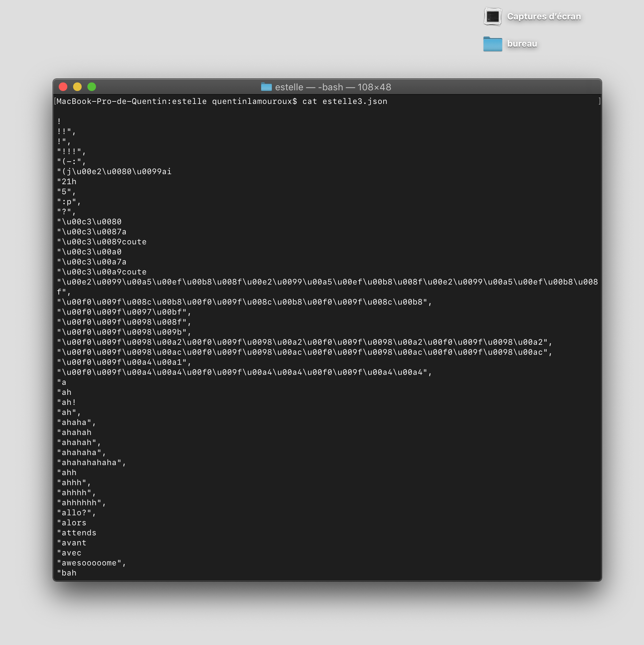Viewport: 644px width, 645px height.
Task: Click the line '"awesooooome",'
Action: click(x=92, y=563)
